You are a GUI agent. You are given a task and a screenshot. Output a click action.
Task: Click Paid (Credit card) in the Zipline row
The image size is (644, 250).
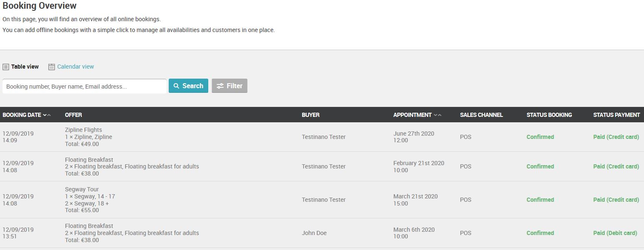(616, 137)
